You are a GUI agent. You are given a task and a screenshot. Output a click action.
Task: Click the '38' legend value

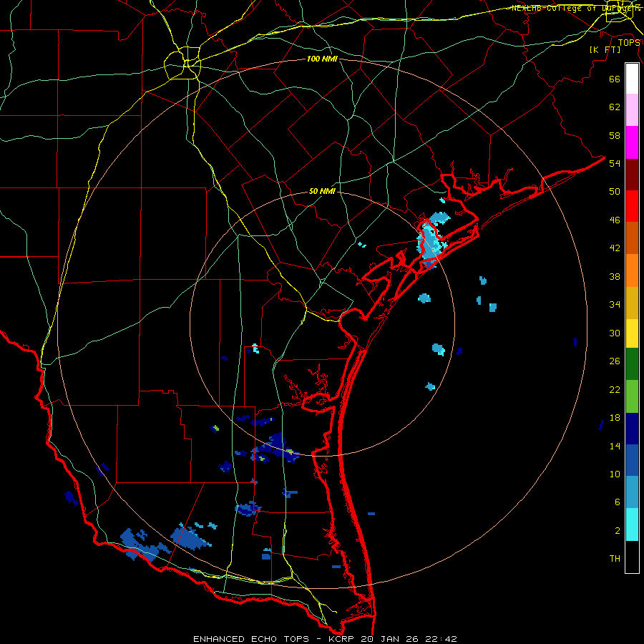coord(615,276)
